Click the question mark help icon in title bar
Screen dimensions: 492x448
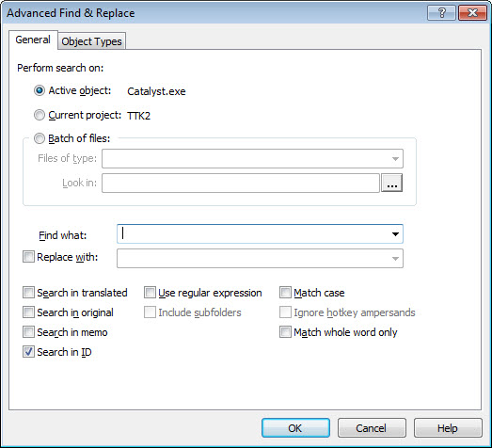(441, 13)
